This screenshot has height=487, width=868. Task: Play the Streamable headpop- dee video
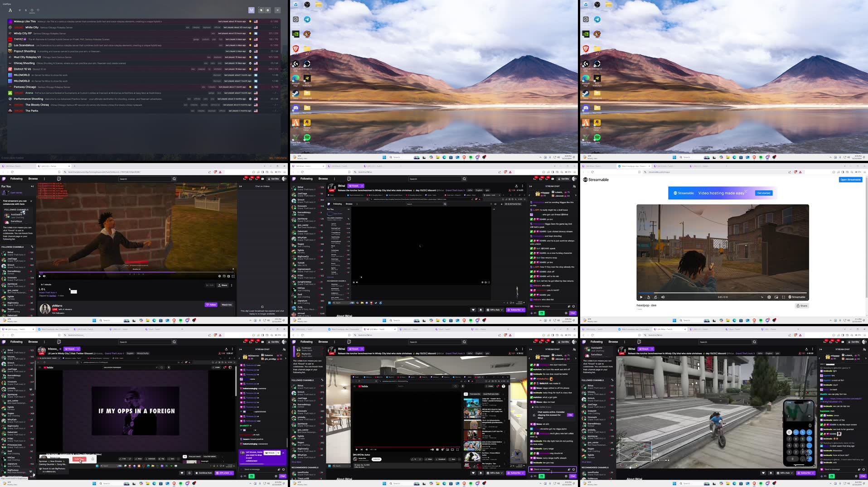coord(641,297)
